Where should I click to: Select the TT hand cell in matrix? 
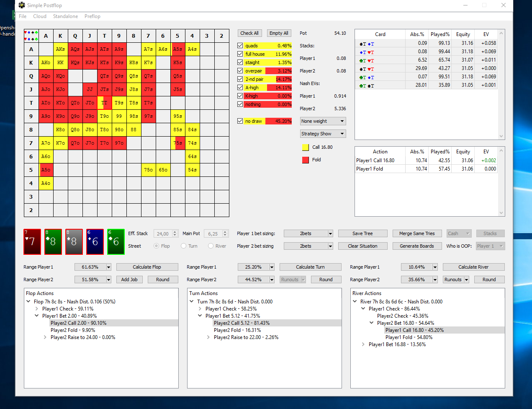click(x=104, y=103)
